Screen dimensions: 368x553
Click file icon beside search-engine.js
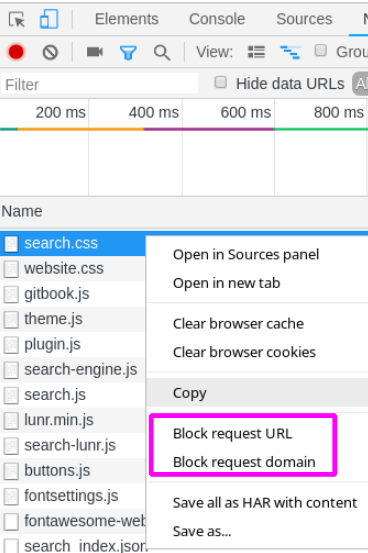(x=11, y=370)
